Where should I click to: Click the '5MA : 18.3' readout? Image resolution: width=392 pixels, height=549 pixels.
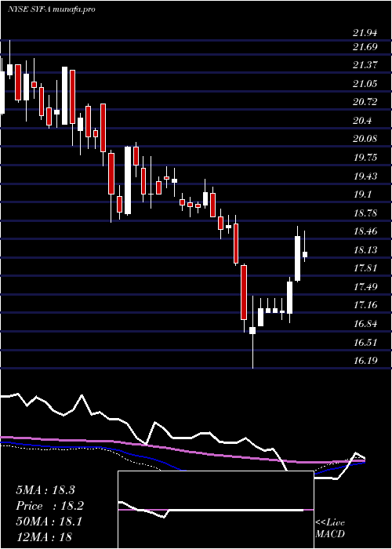(x=45, y=490)
